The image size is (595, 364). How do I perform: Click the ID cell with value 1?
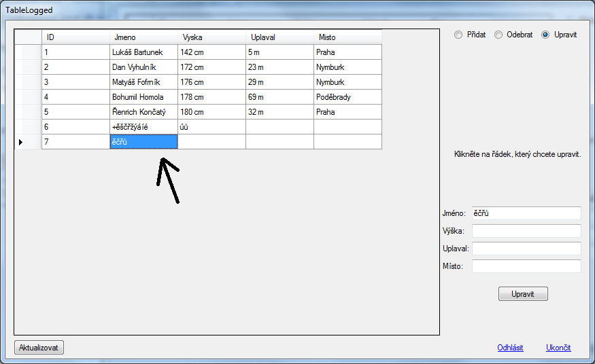75,52
